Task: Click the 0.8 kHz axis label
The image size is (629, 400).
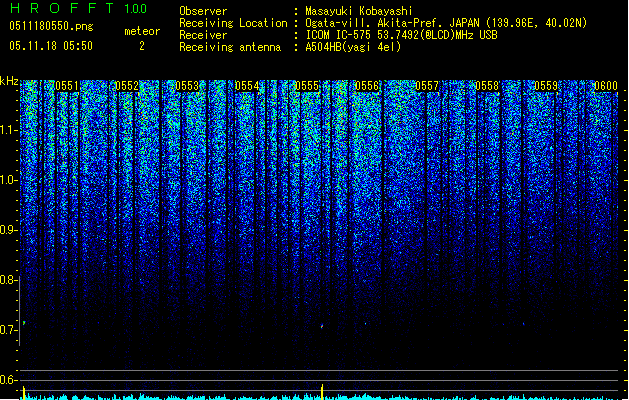Action: [8, 280]
